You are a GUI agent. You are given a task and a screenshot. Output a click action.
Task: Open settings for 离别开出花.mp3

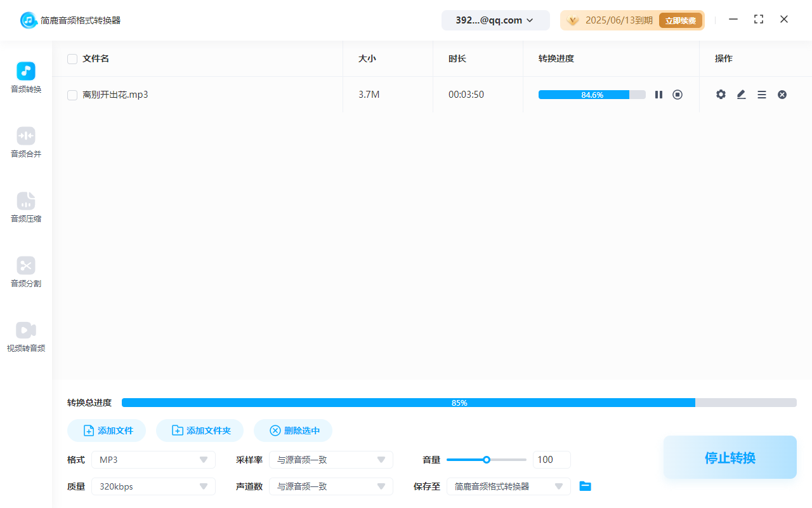721,94
